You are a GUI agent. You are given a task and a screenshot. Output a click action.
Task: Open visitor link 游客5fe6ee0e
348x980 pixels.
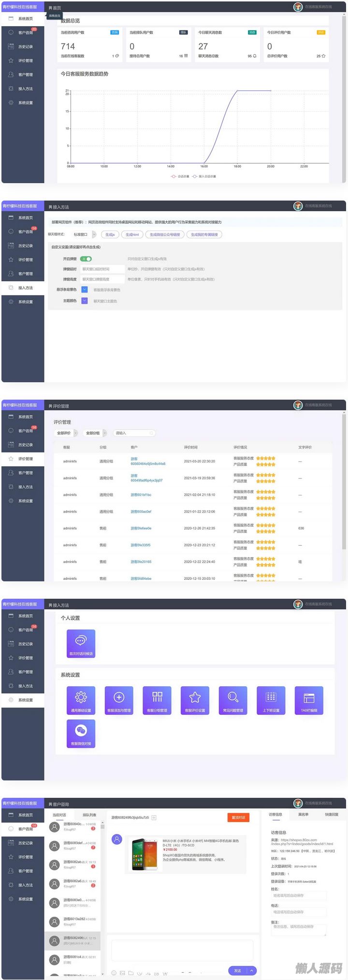(x=141, y=528)
